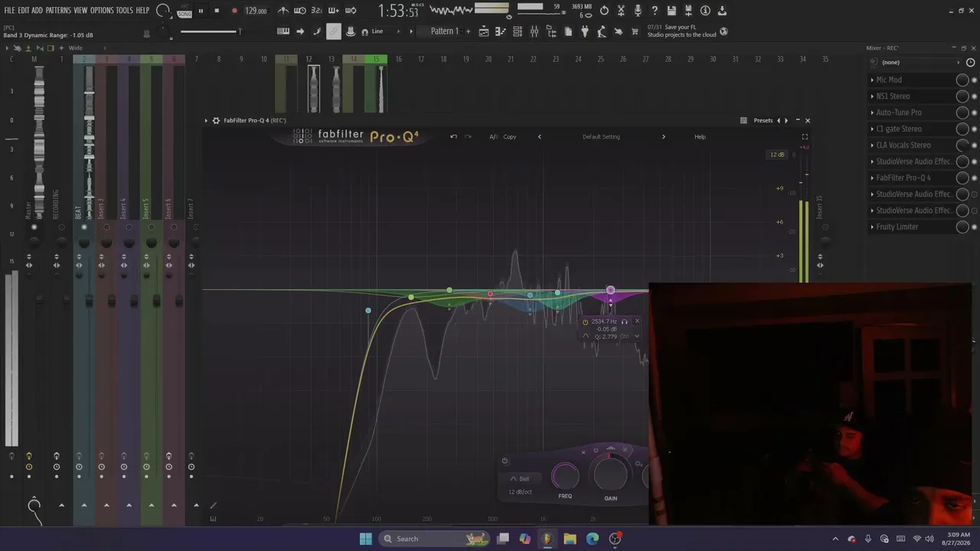This screenshot has width=980, height=551.
Task: Toggle the Fruity Limiter enable knob
Action: coord(962,227)
